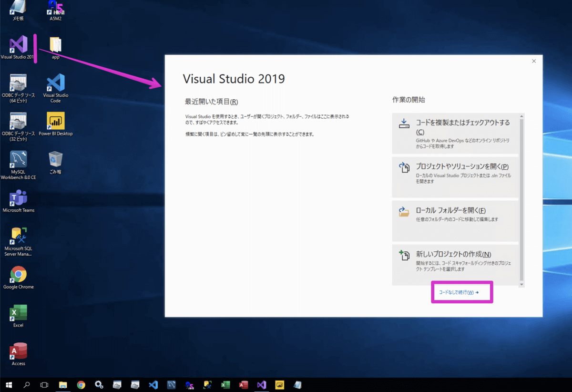Open the A5M2 desktop shortcut
The width and height of the screenshot is (572, 392).
click(x=56, y=10)
